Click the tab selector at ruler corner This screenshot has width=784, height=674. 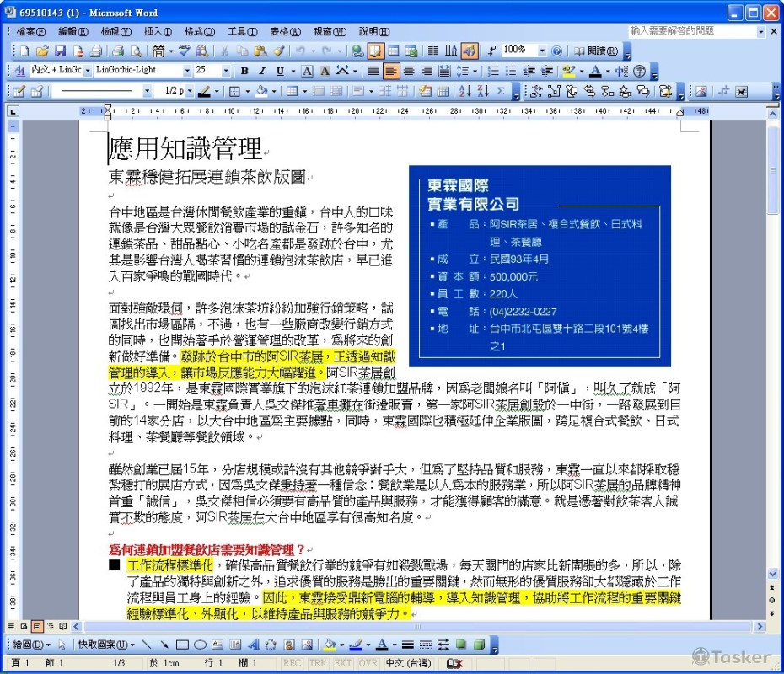[13, 111]
